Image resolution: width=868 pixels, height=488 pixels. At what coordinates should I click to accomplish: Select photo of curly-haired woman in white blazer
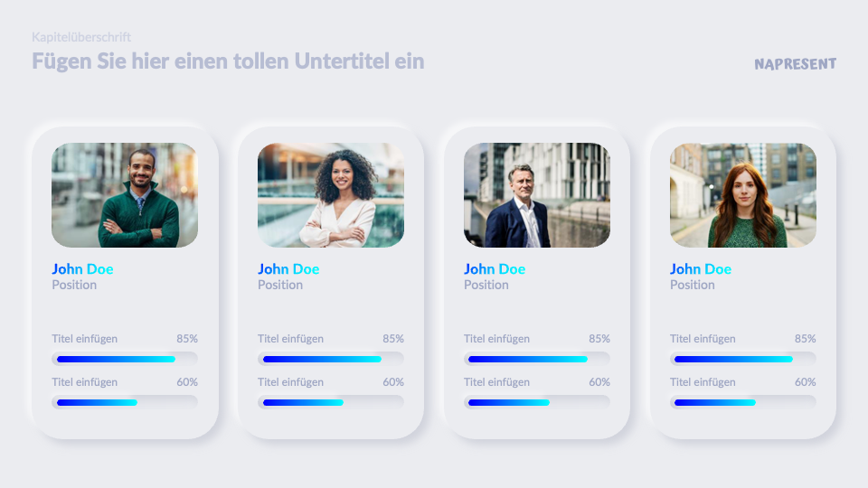(x=331, y=195)
